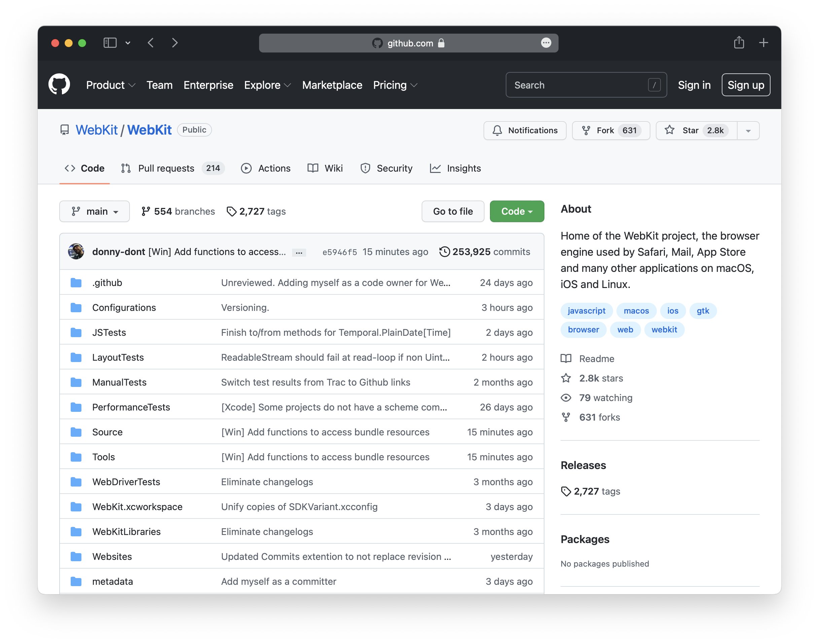Image resolution: width=819 pixels, height=644 pixels.
Task: Expand the main branch dropdown
Action: (94, 211)
